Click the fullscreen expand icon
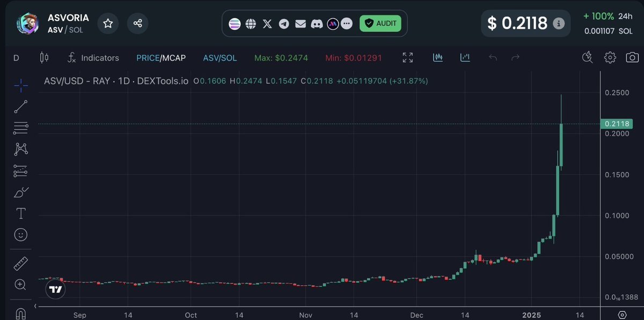644x320 pixels. pyautogui.click(x=408, y=57)
